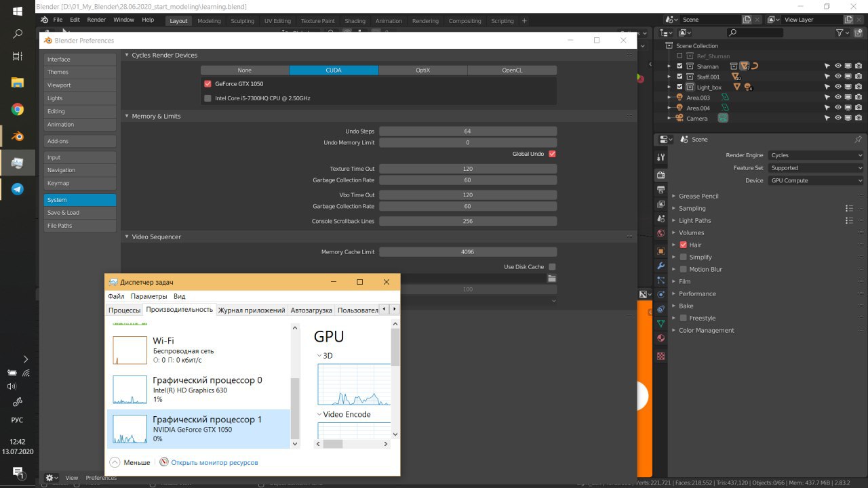
Task: Add a new collection in the outliner
Action: [859, 33]
